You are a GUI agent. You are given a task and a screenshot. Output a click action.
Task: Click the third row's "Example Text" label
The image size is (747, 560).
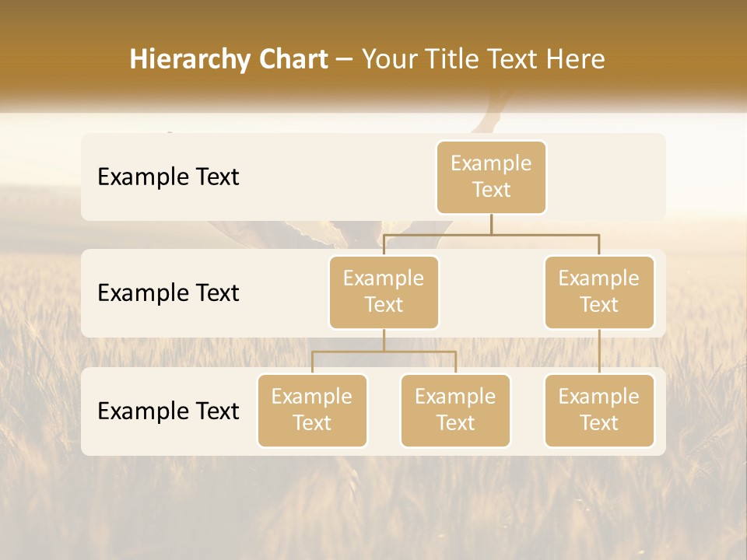(168, 411)
